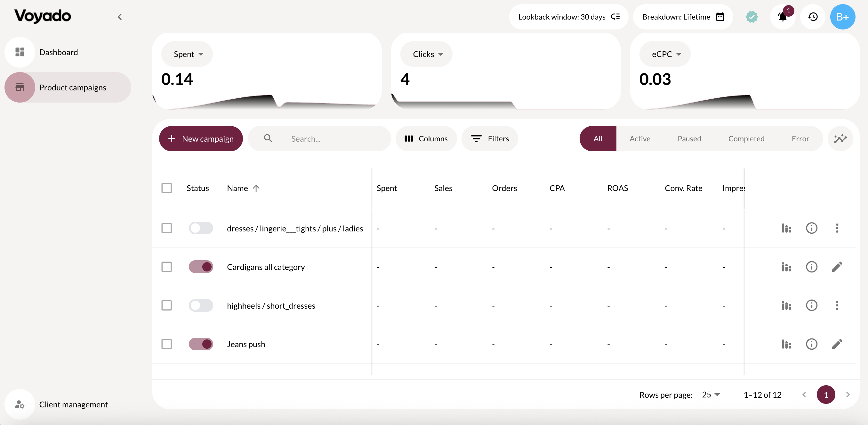Screen dimensions: 868x425
Task: Open bar chart stats for Jeans push row
Action: pyautogui.click(x=786, y=344)
